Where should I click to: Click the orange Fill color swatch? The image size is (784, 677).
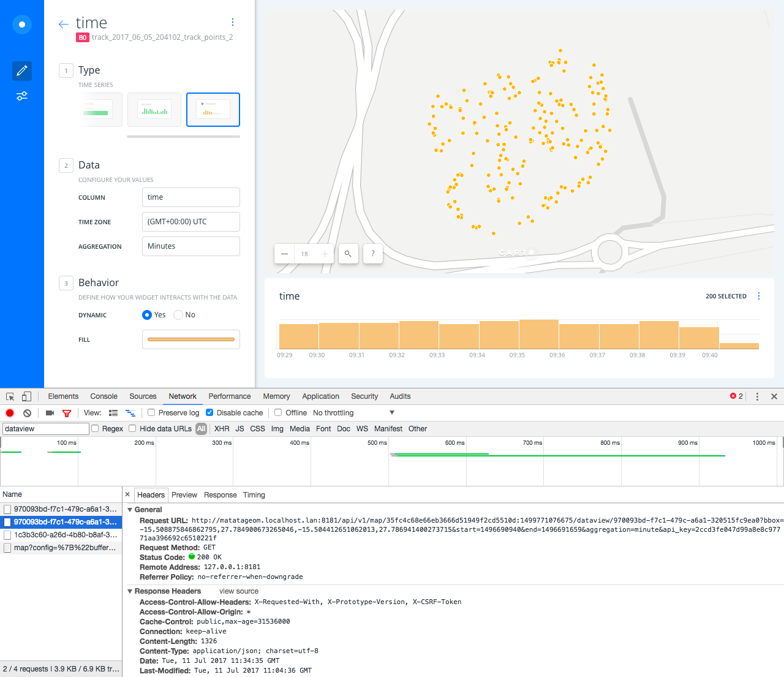(x=191, y=339)
